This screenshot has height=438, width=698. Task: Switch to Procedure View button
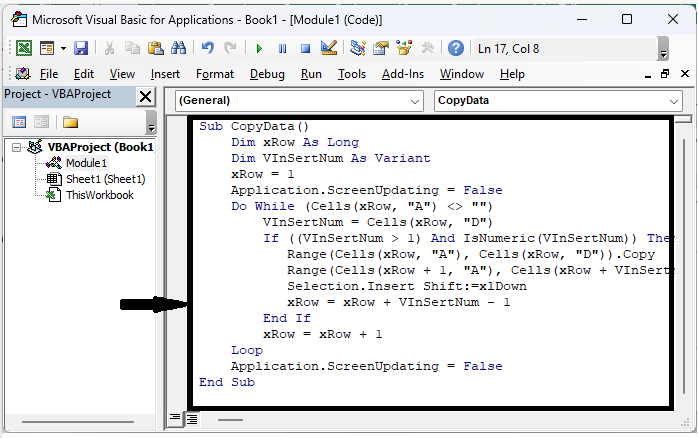point(175,418)
